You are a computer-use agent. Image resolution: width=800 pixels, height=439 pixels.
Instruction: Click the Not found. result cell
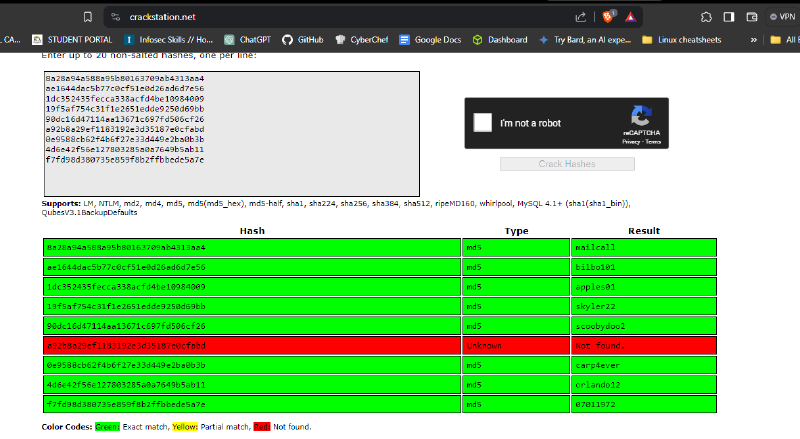click(644, 346)
